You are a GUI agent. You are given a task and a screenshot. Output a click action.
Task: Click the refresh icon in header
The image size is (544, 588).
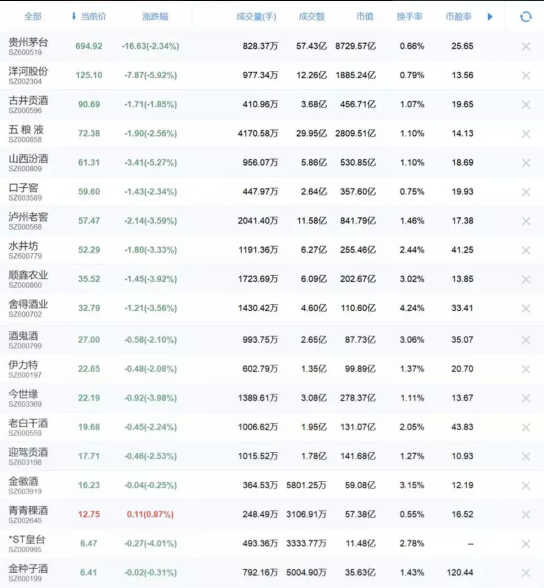coord(526,16)
